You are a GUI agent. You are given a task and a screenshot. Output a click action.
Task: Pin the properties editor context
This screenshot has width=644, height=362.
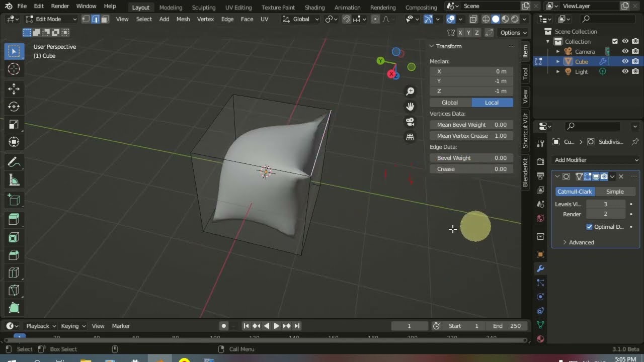(x=635, y=142)
